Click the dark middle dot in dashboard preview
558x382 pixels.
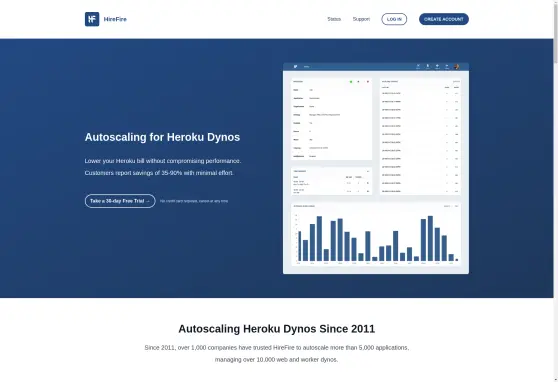[x=358, y=82]
